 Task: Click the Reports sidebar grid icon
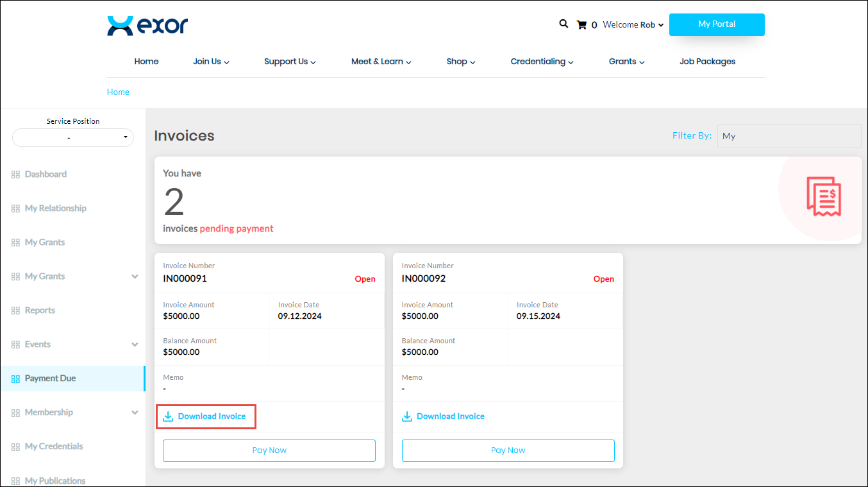point(15,311)
